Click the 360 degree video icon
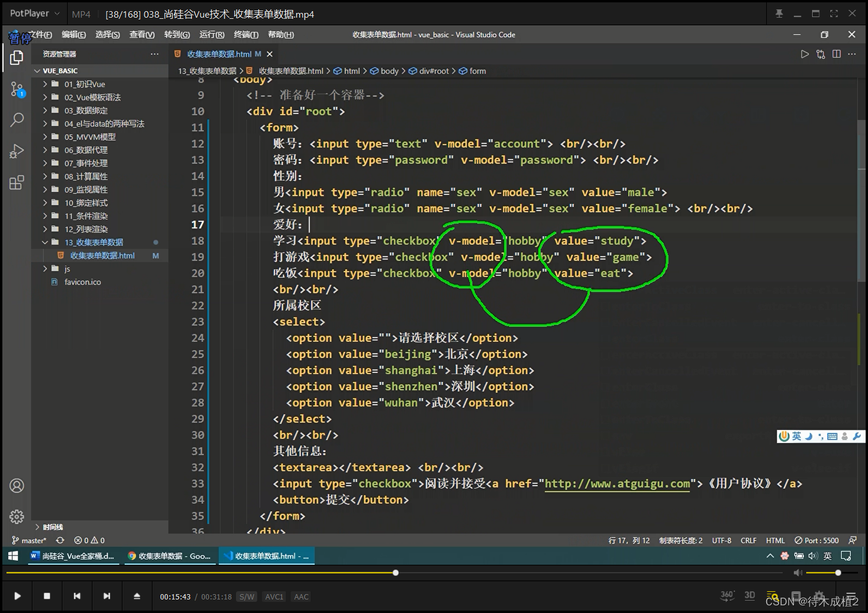The width and height of the screenshot is (868, 613). click(727, 595)
